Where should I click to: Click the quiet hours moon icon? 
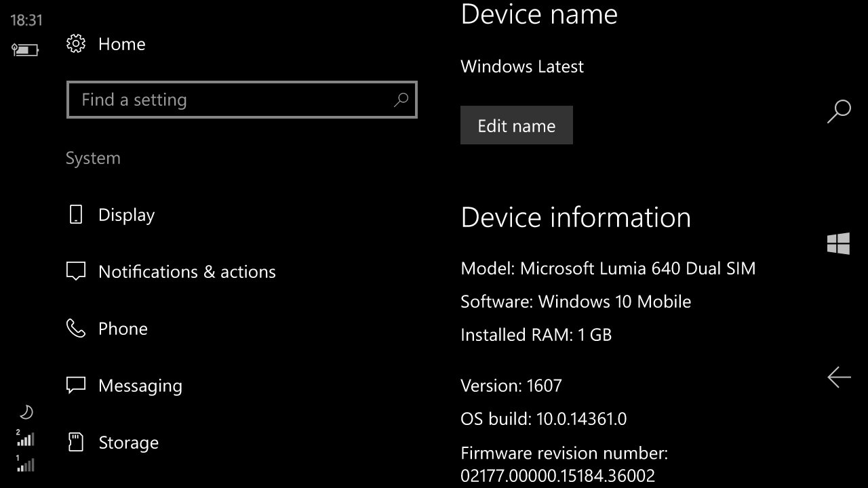25,411
